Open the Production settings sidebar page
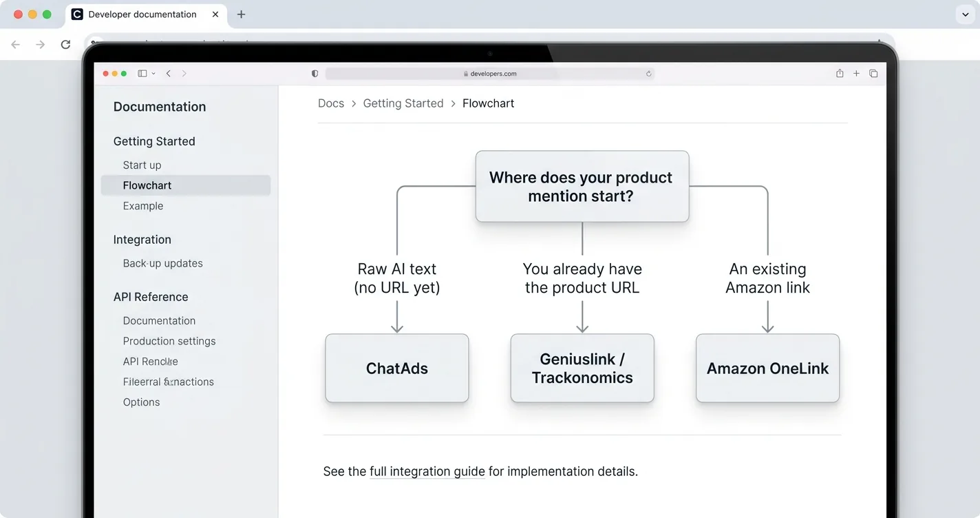This screenshot has width=980, height=518. coord(169,341)
